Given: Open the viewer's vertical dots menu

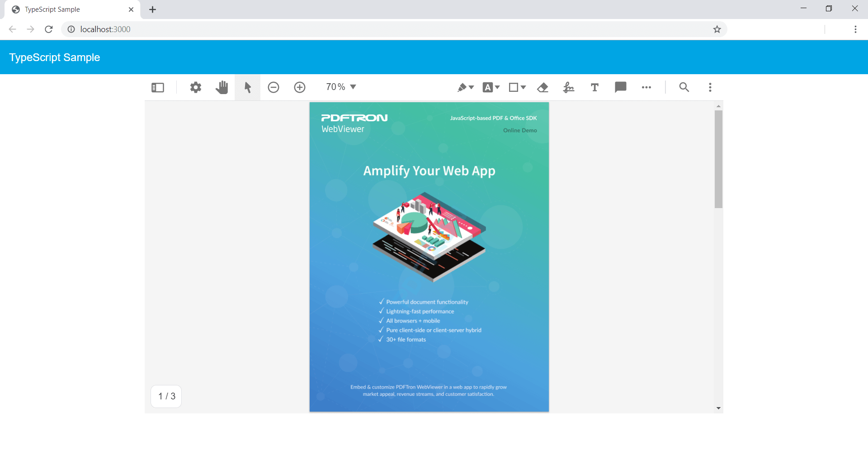Looking at the screenshot, I should coord(710,87).
